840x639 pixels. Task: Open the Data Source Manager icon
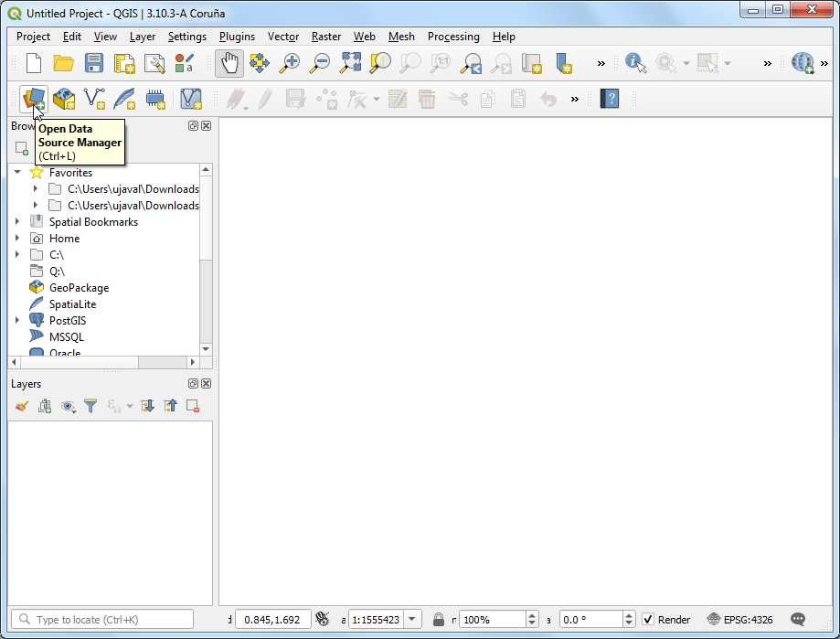[x=34, y=99]
